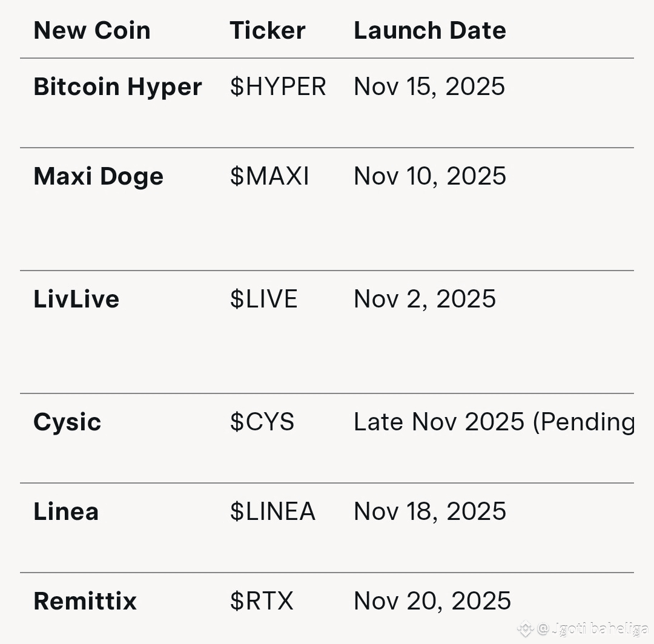This screenshot has height=644, width=654.
Task: Click the $MAXI ticker cell
Action: pos(269,176)
